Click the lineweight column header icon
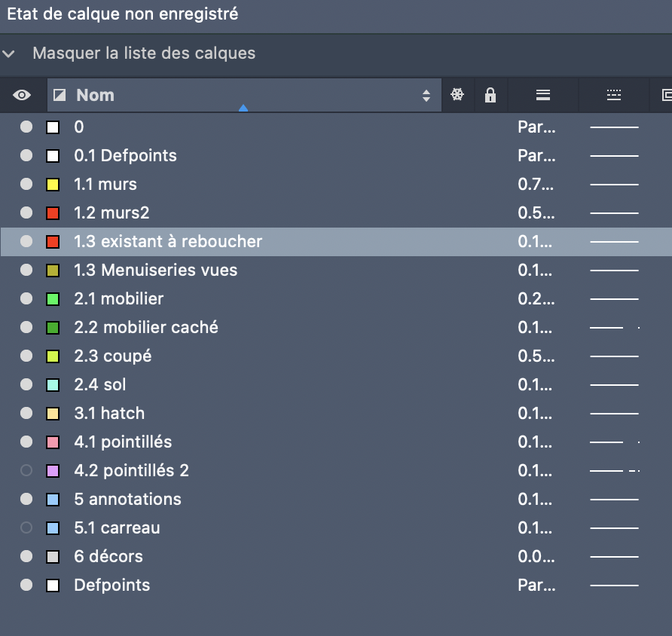Screen dimensions: 672x636 (543, 95)
